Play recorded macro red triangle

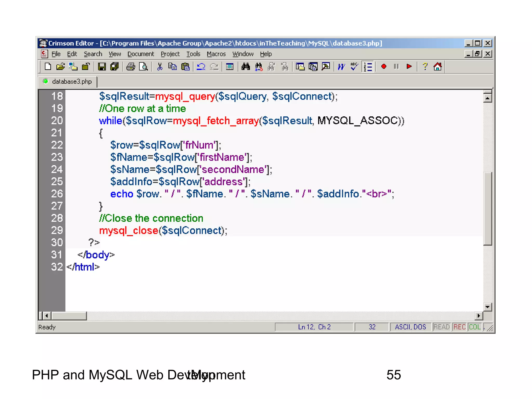pos(409,67)
